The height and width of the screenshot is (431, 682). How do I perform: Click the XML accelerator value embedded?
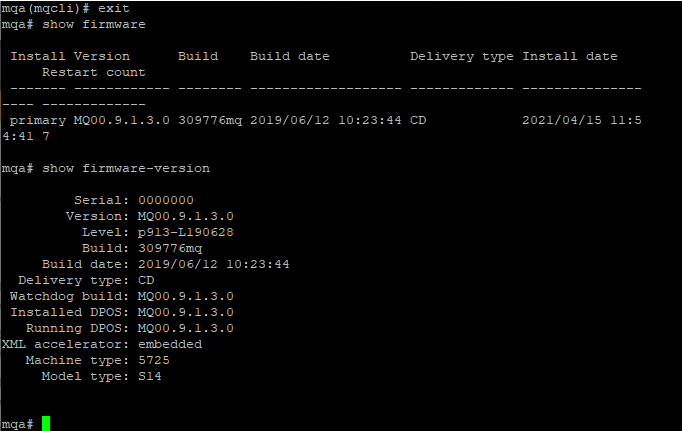170,344
